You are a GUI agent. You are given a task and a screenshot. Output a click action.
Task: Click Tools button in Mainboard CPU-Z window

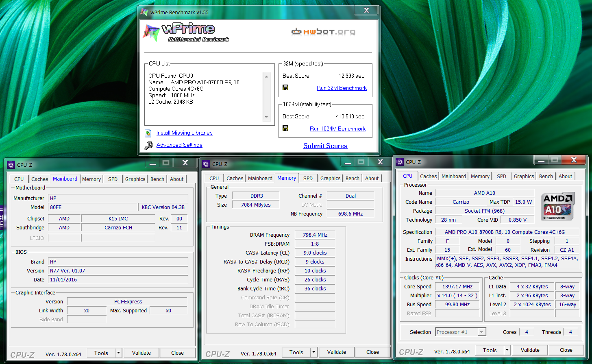coord(101,353)
